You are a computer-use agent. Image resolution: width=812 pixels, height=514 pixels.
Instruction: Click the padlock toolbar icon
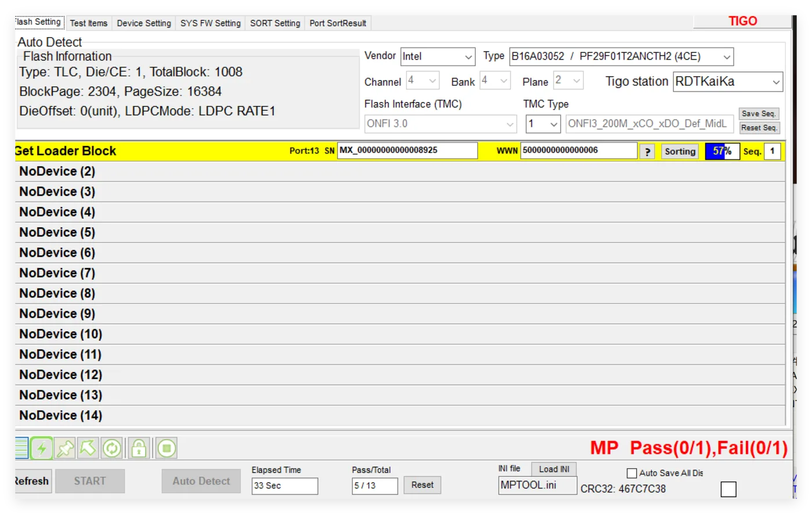(x=139, y=448)
